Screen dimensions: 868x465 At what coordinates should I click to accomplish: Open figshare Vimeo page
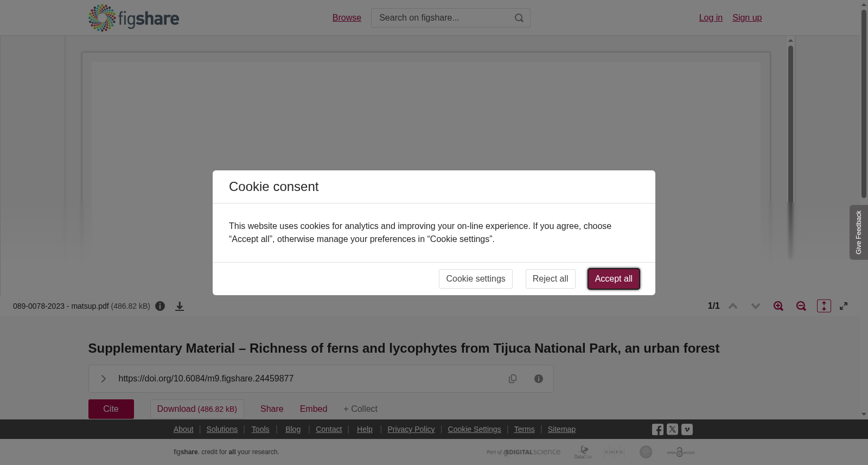[x=687, y=429]
